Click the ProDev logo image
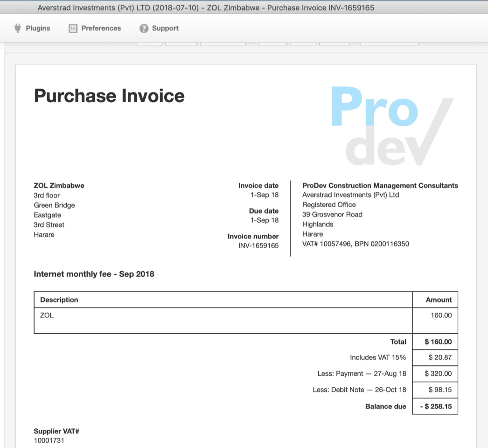 (392, 126)
